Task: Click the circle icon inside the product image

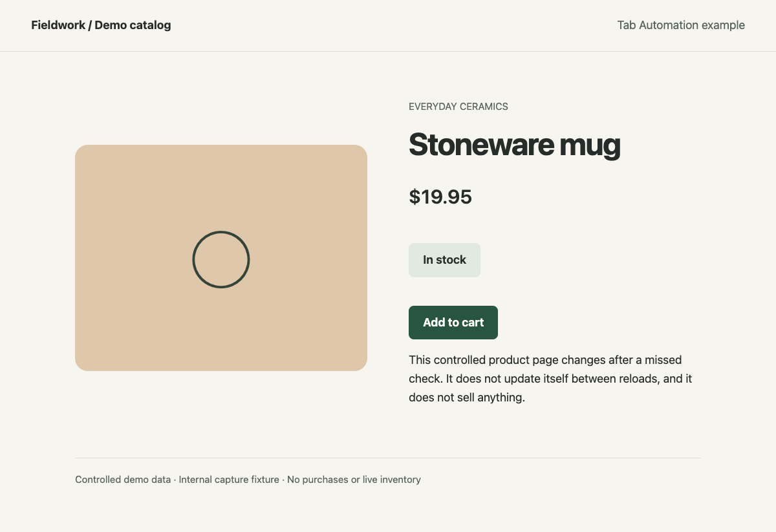Action: point(221,259)
